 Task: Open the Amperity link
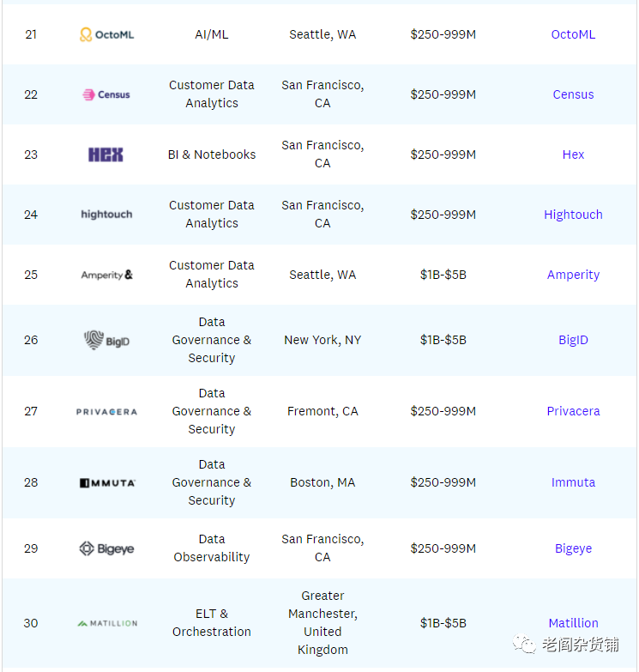[x=573, y=275]
